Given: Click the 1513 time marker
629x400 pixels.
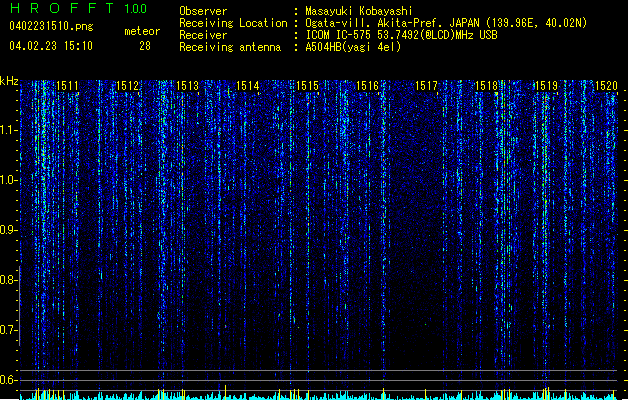Looking at the screenshot, I should pos(187,86).
